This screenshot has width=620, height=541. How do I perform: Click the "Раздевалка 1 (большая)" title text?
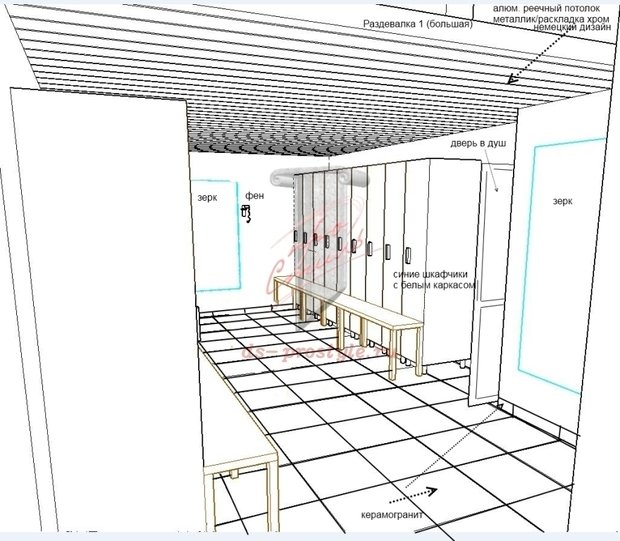[x=418, y=24]
